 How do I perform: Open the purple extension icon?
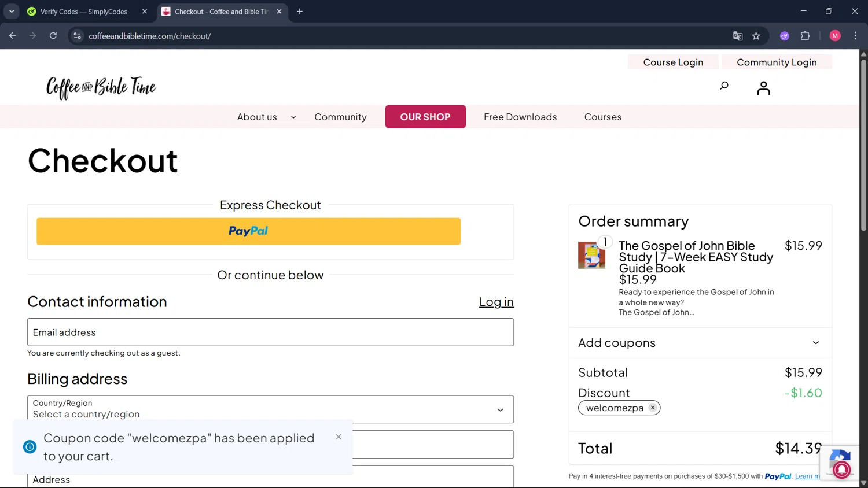click(785, 36)
